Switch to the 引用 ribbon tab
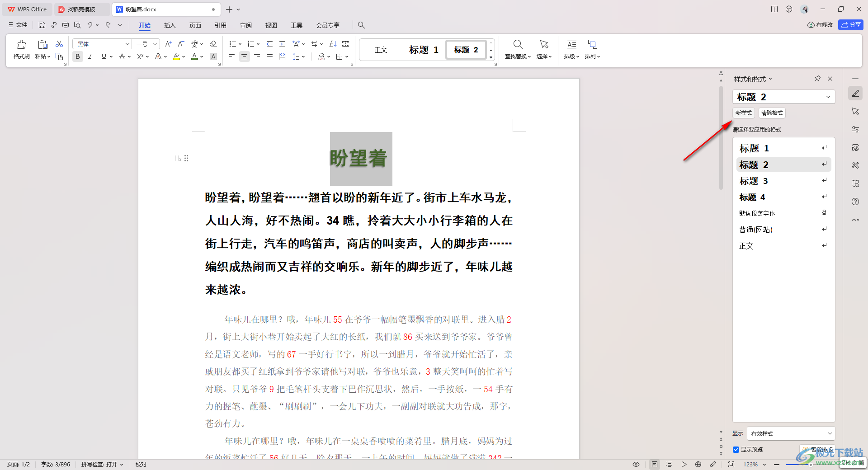Image resolution: width=868 pixels, height=470 pixels. pyautogui.click(x=221, y=25)
